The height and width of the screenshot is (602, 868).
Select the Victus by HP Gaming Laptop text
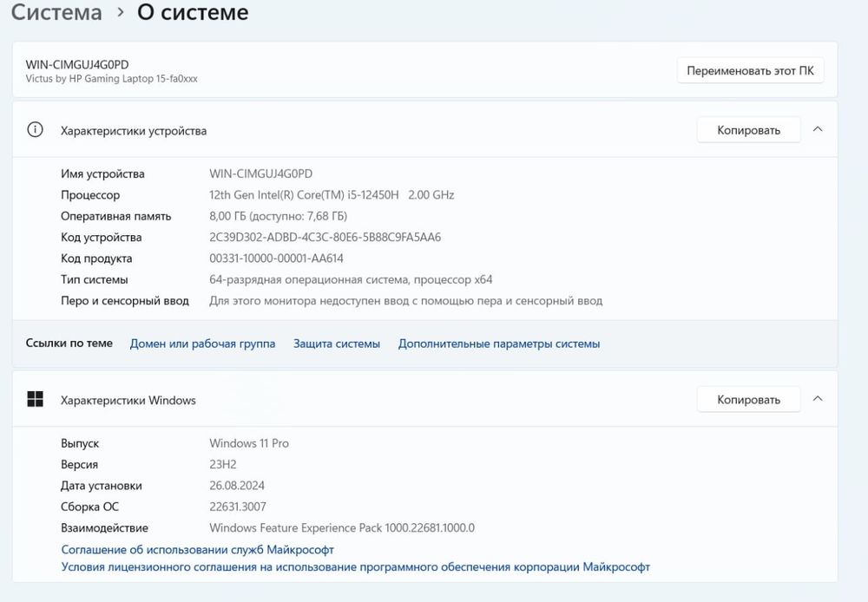[111, 79]
